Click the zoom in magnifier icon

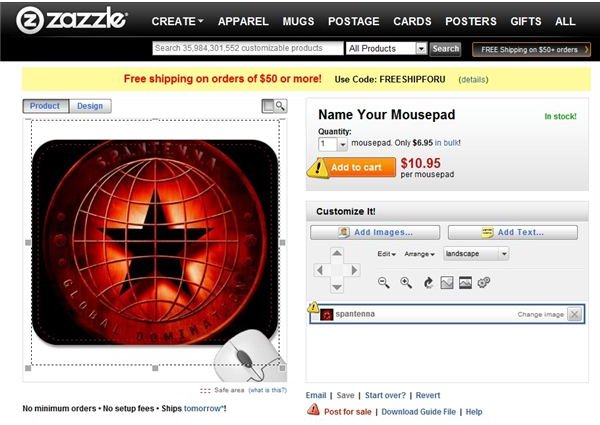406,283
